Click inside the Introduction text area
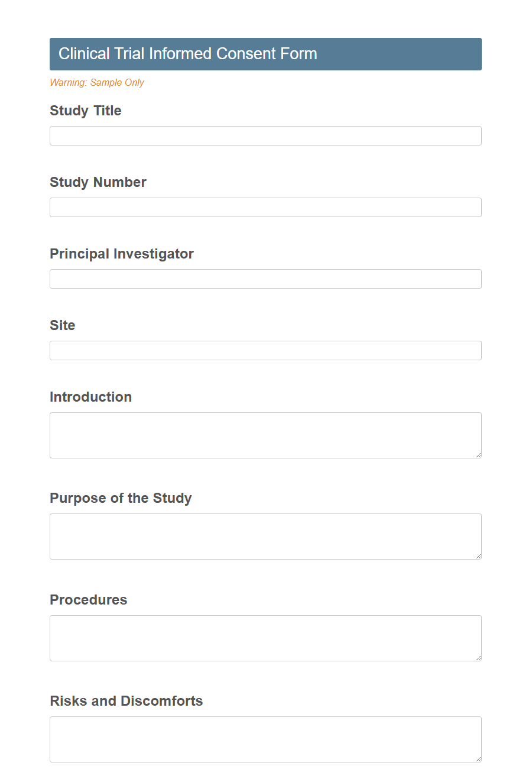 [265, 435]
